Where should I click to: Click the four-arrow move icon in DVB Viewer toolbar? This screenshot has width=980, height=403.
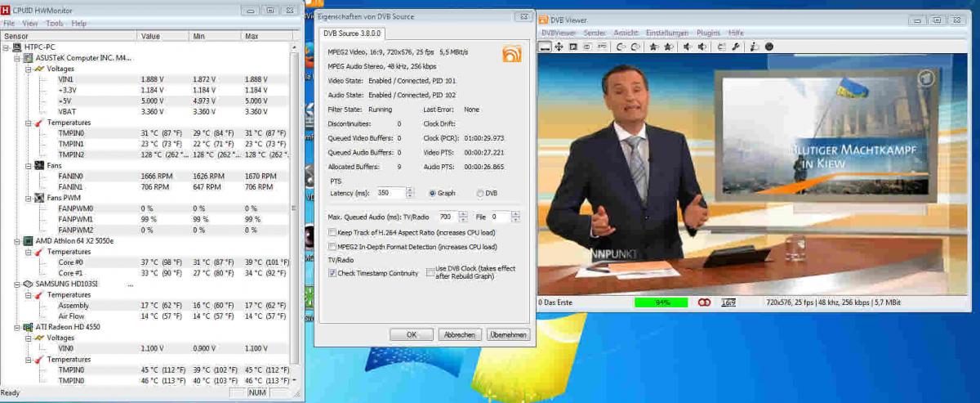tap(559, 47)
